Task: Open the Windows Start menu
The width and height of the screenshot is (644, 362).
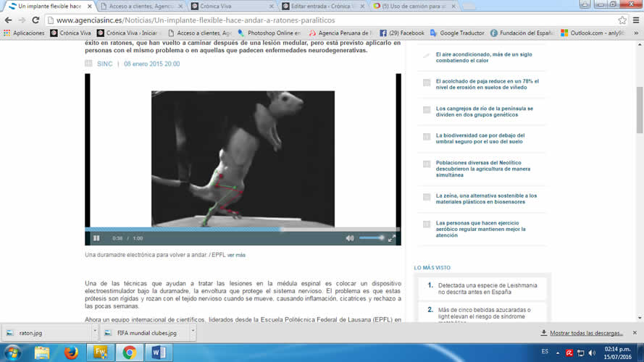Action: pyautogui.click(x=12, y=353)
